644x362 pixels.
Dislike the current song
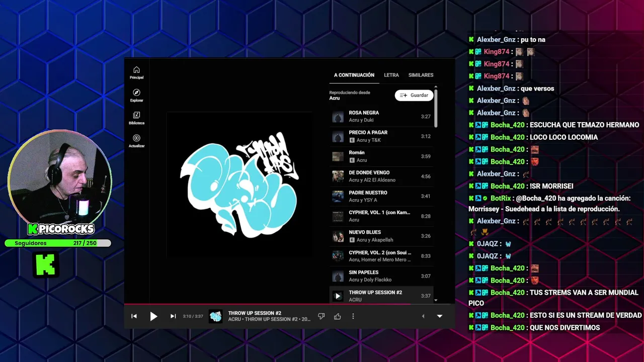click(321, 316)
